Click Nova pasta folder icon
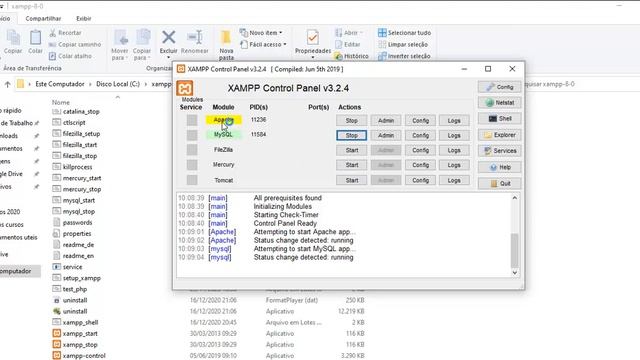This screenshot has height=360, width=640. coord(226,38)
